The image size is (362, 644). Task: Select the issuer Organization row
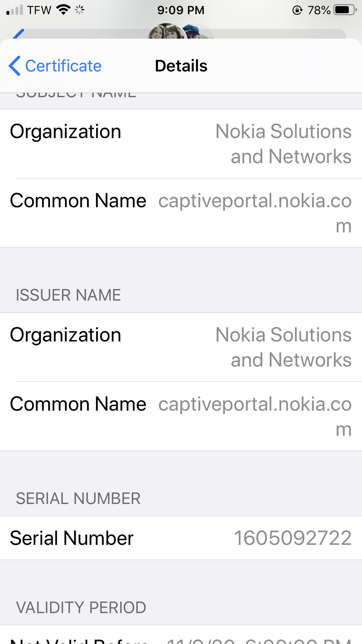click(181, 347)
